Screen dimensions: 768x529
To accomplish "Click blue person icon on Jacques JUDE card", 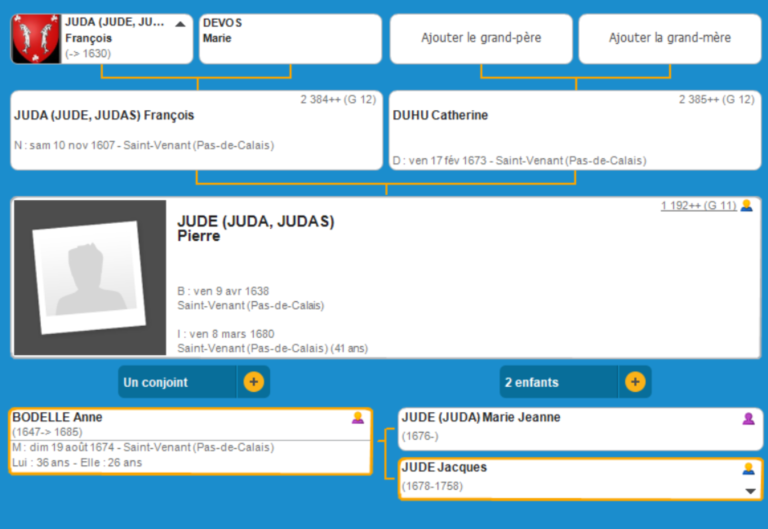I will 748,468.
